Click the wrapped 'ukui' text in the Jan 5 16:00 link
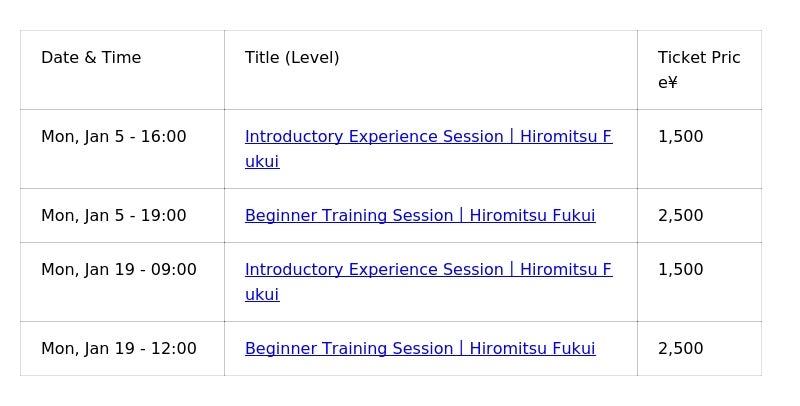 pyautogui.click(x=262, y=162)
